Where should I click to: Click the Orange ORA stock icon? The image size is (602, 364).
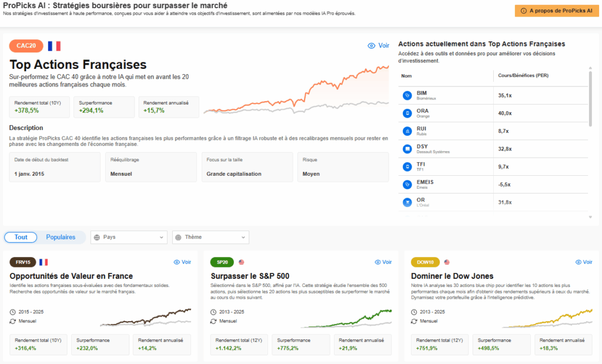(x=407, y=113)
